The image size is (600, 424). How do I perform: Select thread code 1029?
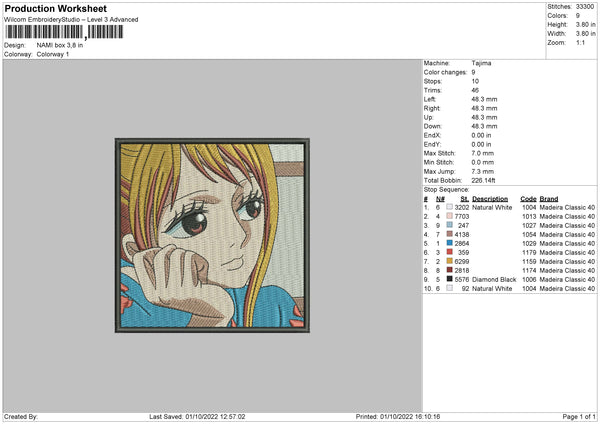(x=529, y=243)
